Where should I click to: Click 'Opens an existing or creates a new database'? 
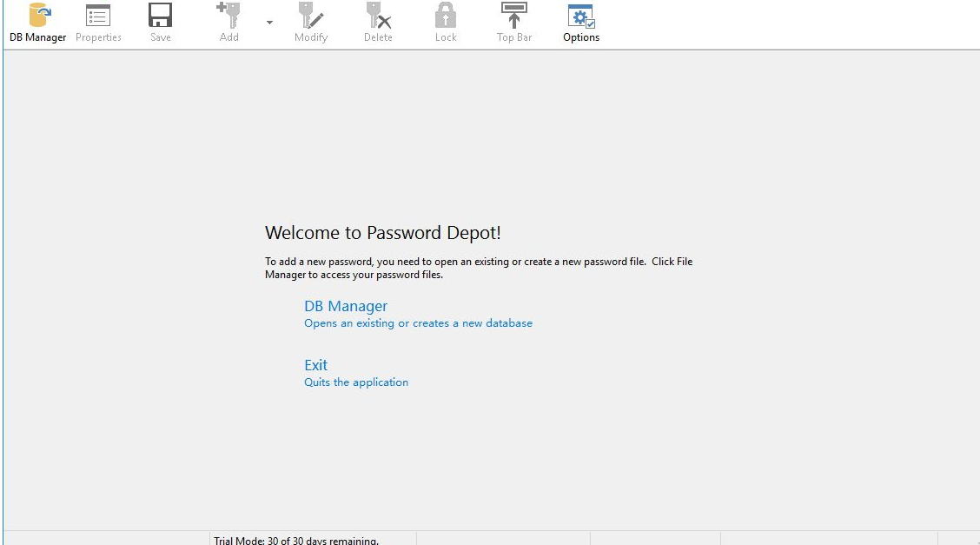click(x=418, y=323)
